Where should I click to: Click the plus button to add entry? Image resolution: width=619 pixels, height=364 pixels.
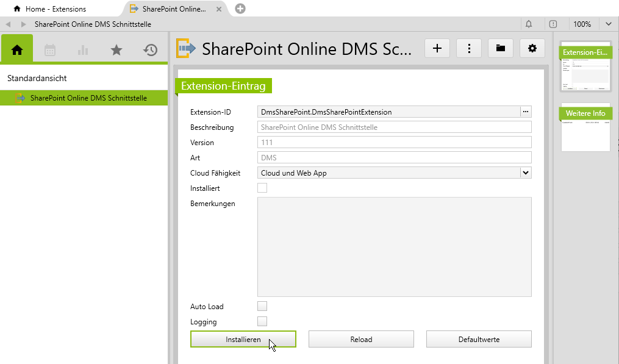(437, 48)
